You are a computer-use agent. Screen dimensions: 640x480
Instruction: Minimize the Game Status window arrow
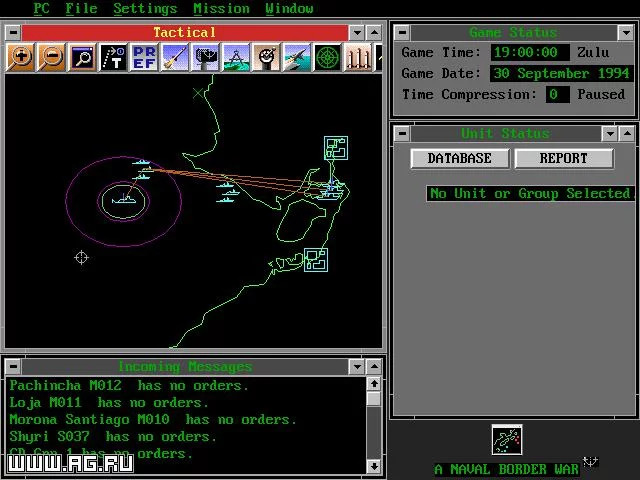626,32
